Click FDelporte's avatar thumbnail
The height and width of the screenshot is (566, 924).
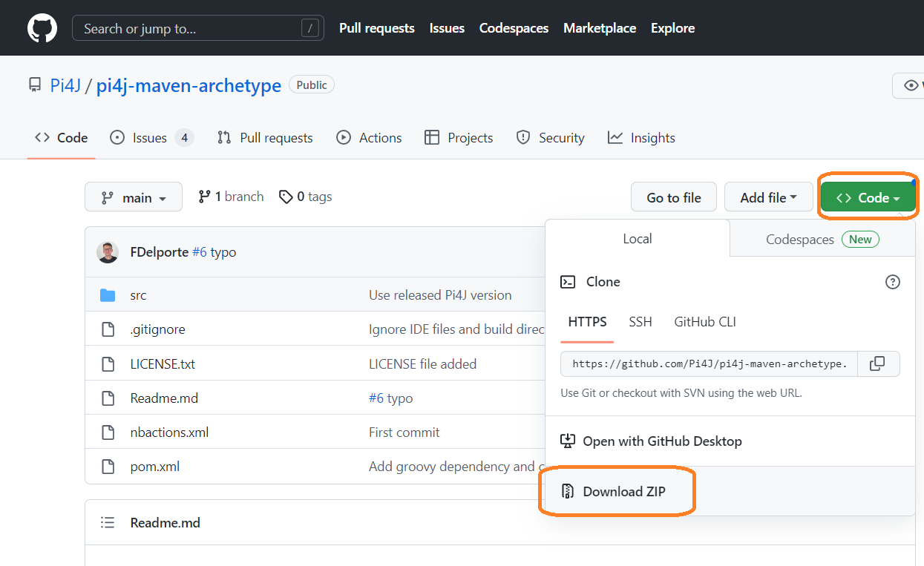pos(108,252)
